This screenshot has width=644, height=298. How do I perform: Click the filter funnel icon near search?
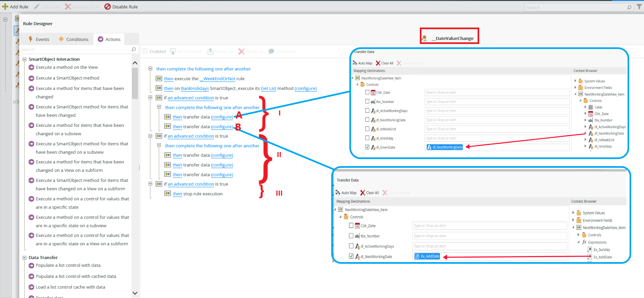pyautogui.click(x=639, y=7)
